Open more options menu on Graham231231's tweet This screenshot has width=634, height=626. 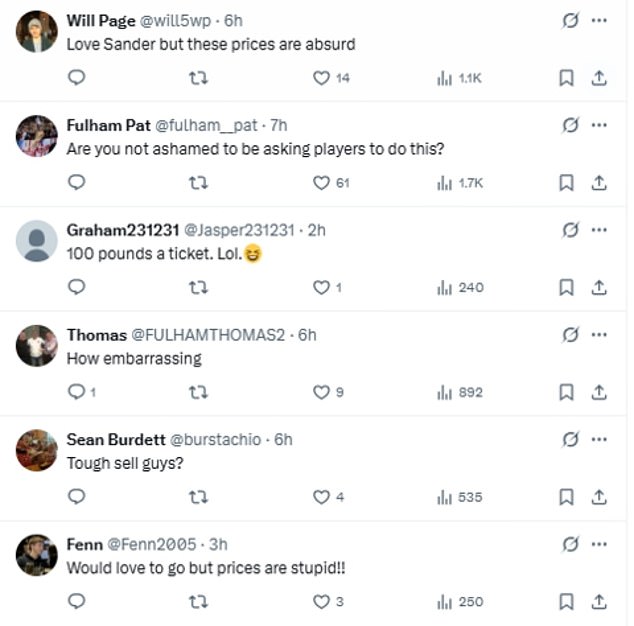click(x=599, y=230)
